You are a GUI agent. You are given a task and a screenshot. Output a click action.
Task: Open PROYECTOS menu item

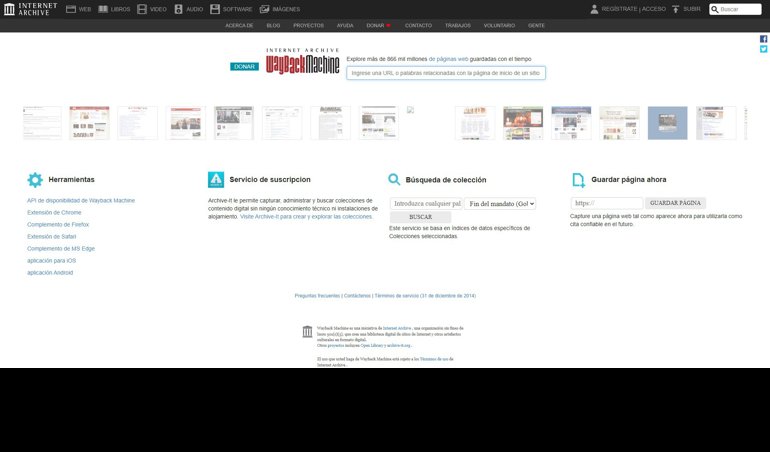coord(308,26)
